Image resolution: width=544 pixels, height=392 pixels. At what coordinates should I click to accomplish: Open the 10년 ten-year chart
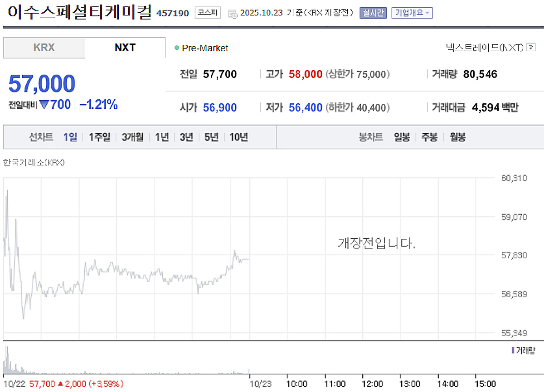point(238,137)
